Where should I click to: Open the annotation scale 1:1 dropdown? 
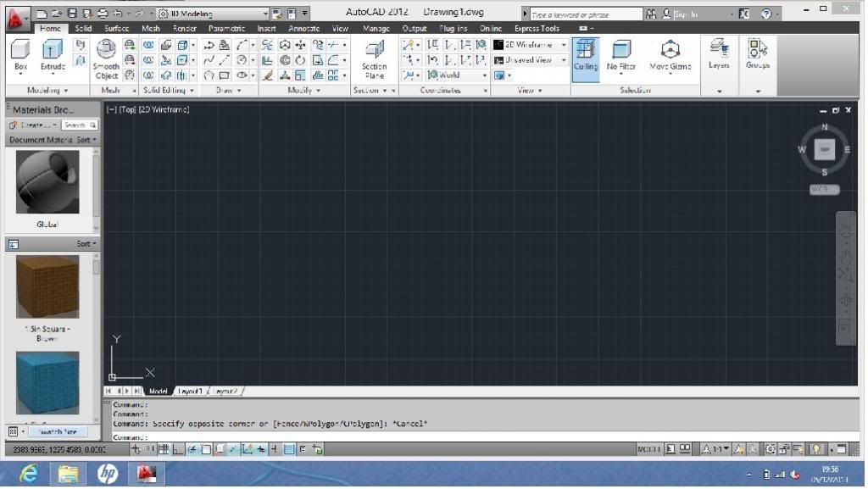(x=716, y=449)
